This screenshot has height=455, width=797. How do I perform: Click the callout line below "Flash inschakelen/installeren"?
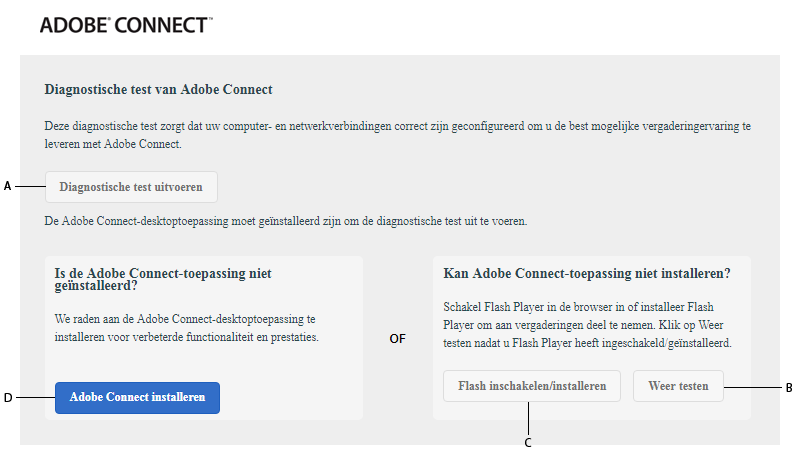click(528, 418)
